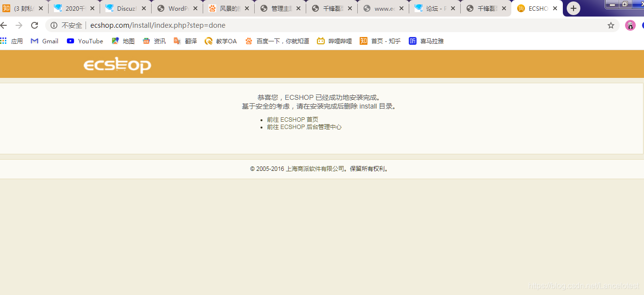This screenshot has width=644, height=295.
Task: Reload the ECSHOP install page
Action: [35, 25]
